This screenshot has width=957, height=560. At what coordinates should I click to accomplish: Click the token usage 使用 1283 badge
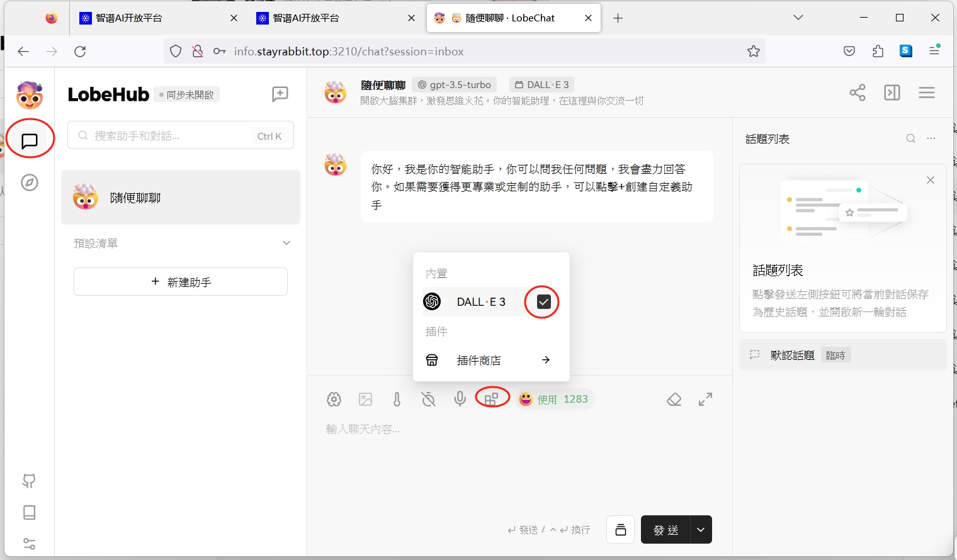tap(555, 399)
